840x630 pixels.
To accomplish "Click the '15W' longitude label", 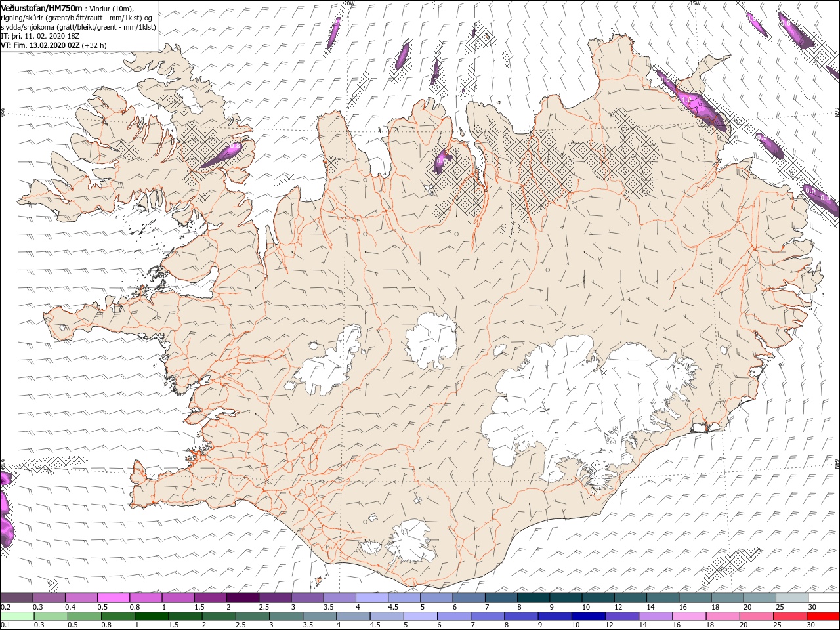I will pyautogui.click(x=695, y=3).
